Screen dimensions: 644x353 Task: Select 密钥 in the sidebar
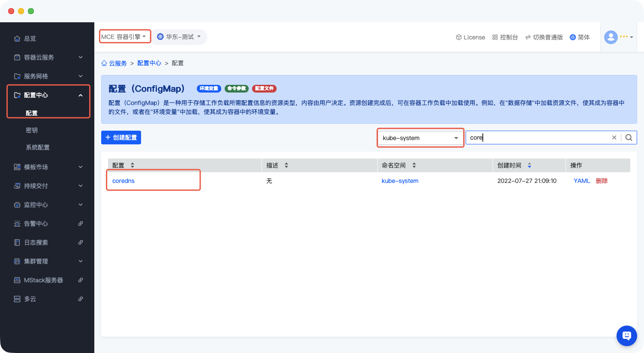click(32, 130)
